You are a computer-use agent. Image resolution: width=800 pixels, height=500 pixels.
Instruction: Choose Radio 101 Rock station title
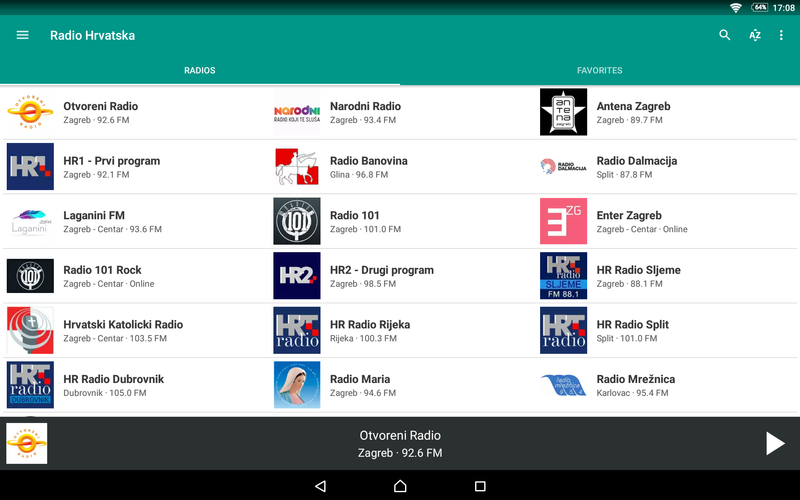click(102, 270)
